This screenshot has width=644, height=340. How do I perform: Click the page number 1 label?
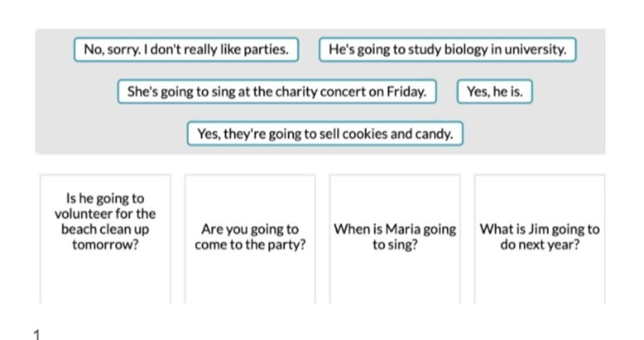36,334
